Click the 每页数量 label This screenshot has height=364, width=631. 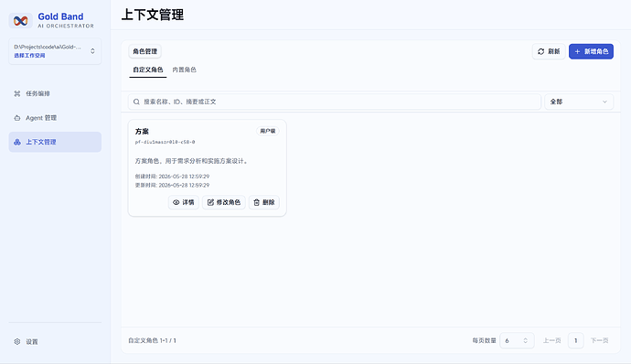(484, 340)
